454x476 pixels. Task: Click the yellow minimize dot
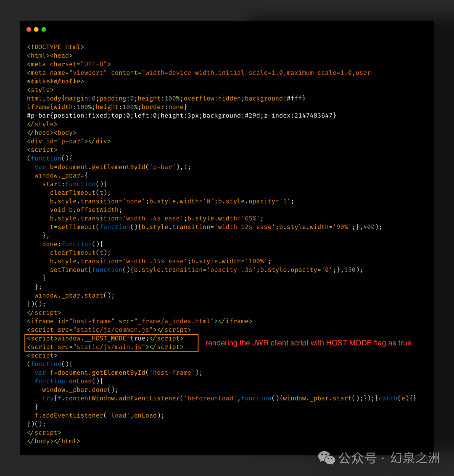[36, 29]
